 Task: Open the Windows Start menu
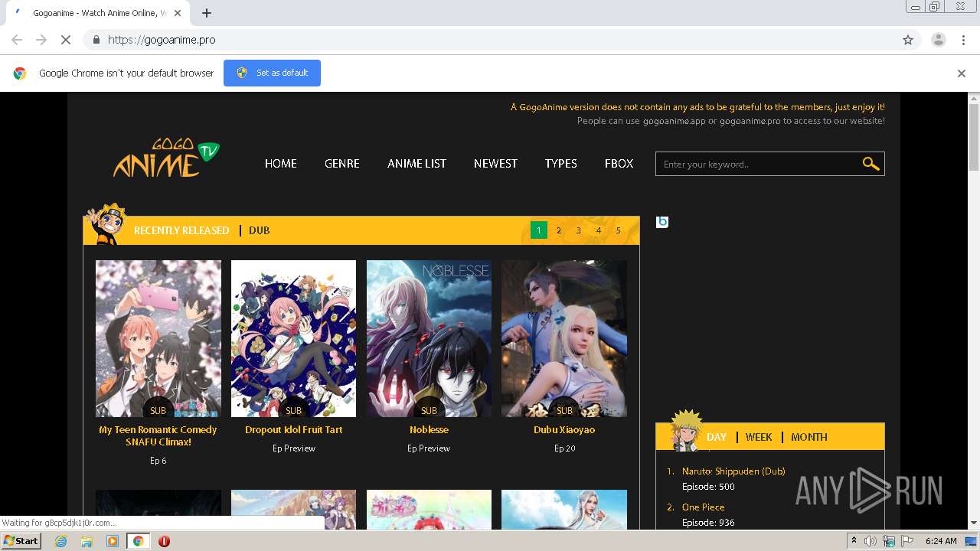point(21,541)
